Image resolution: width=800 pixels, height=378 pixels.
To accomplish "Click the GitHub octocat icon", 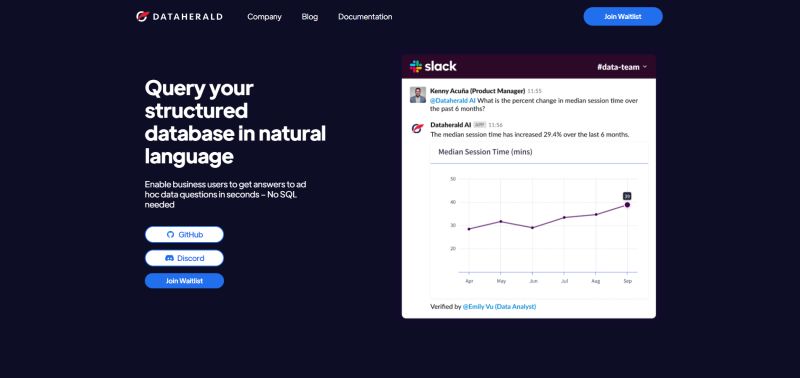I will coord(170,235).
